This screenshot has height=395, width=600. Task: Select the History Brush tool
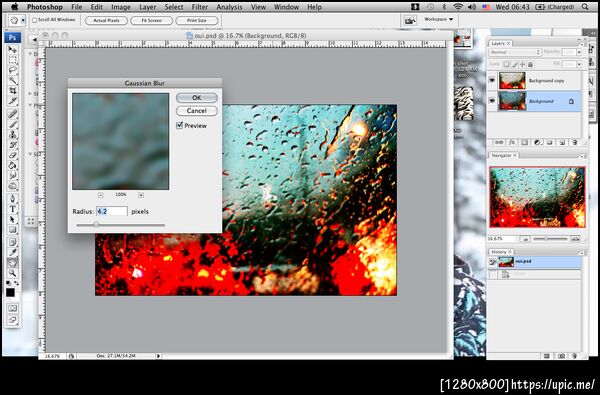pyautogui.click(x=12, y=145)
